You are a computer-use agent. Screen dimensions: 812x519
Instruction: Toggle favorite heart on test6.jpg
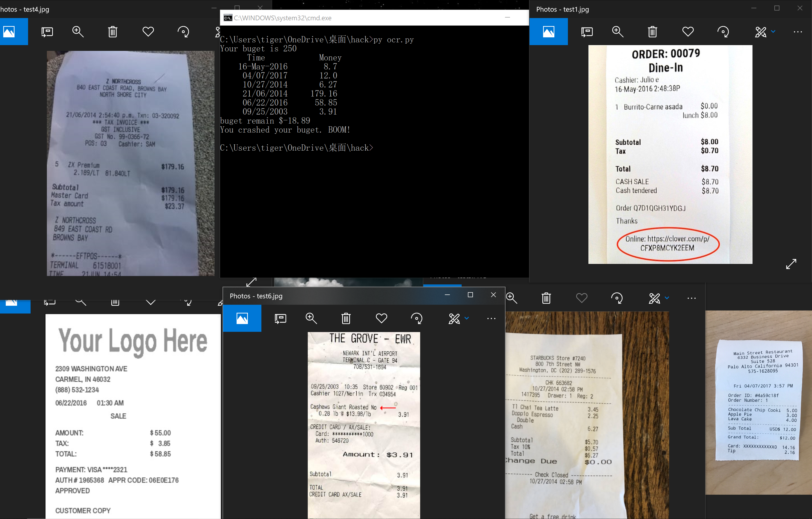(x=381, y=318)
